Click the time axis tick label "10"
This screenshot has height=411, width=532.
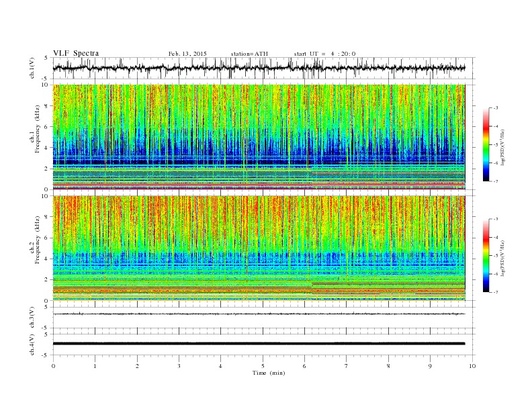point(472,366)
